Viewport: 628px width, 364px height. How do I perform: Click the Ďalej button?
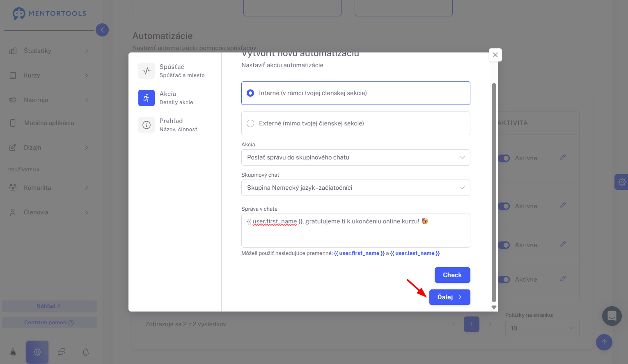click(450, 297)
